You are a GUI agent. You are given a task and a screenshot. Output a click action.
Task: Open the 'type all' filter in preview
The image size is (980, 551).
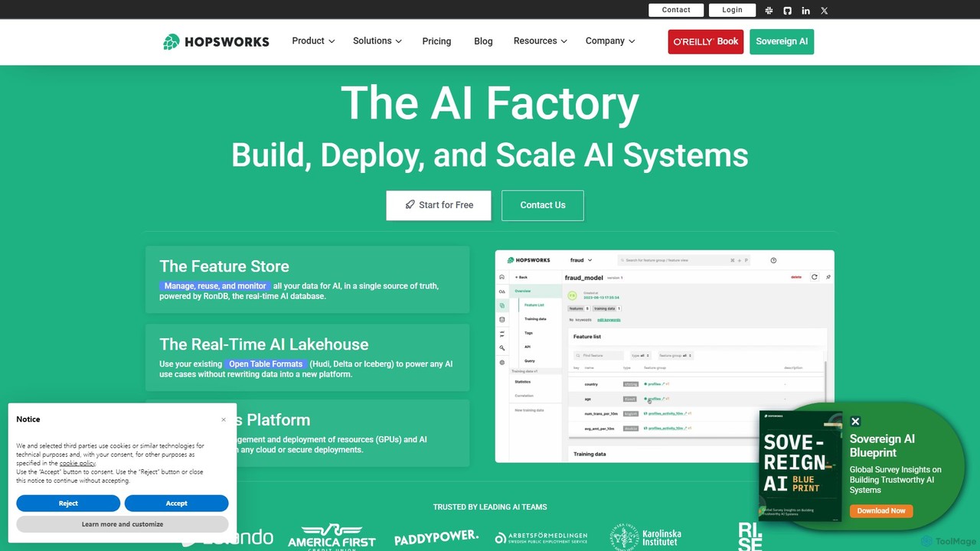[x=640, y=355]
